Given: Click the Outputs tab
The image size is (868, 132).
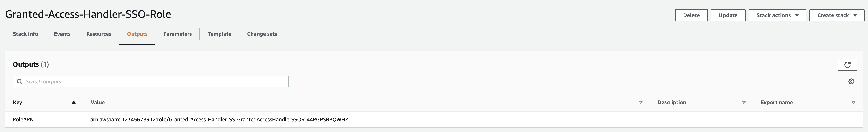Looking at the screenshot, I should (x=137, y=34).
